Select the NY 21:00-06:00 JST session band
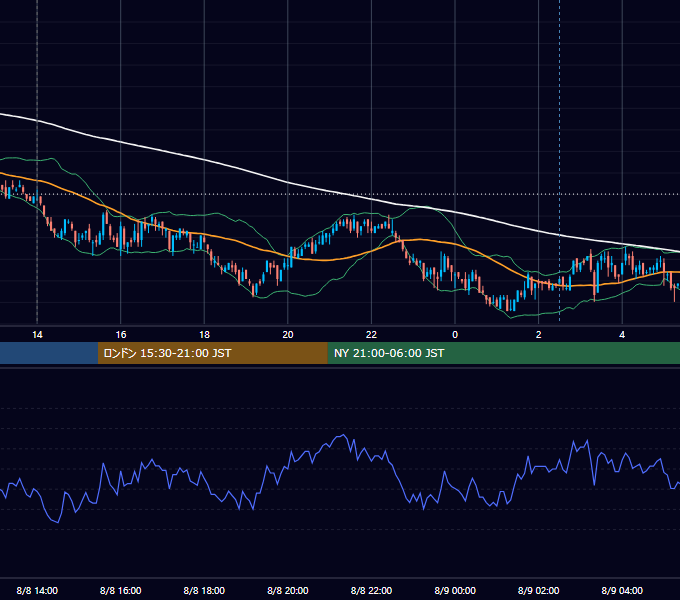680x600 pixels. click(503, 353)
